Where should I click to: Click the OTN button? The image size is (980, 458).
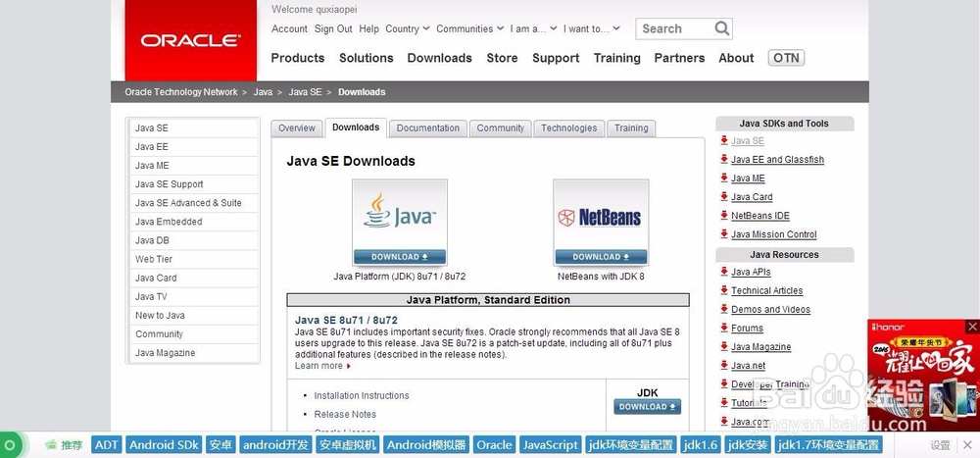point(786,58)
